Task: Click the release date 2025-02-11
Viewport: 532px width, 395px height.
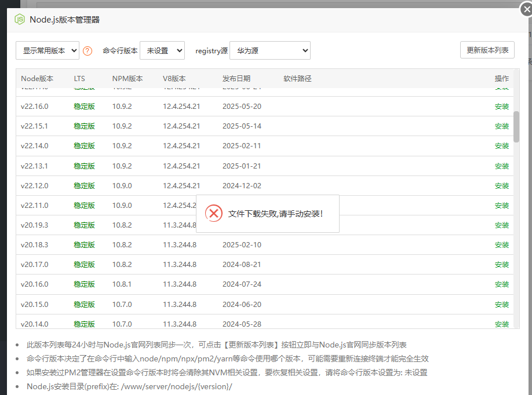Action: tap(242, 146)
